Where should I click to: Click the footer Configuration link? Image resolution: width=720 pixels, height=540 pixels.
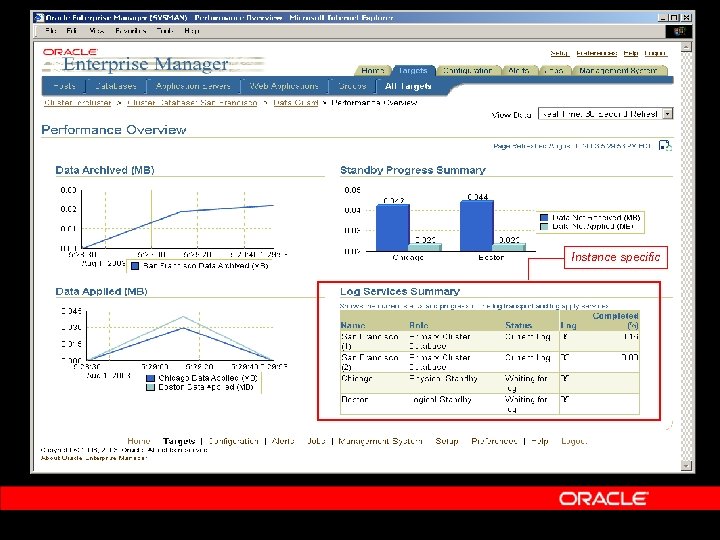point(233,441)
